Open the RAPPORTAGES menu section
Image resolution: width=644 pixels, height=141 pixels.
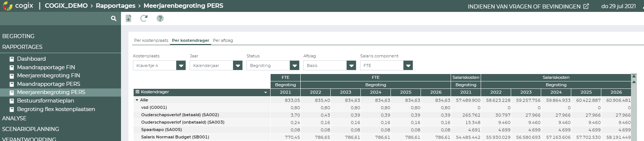coord(22,47)
